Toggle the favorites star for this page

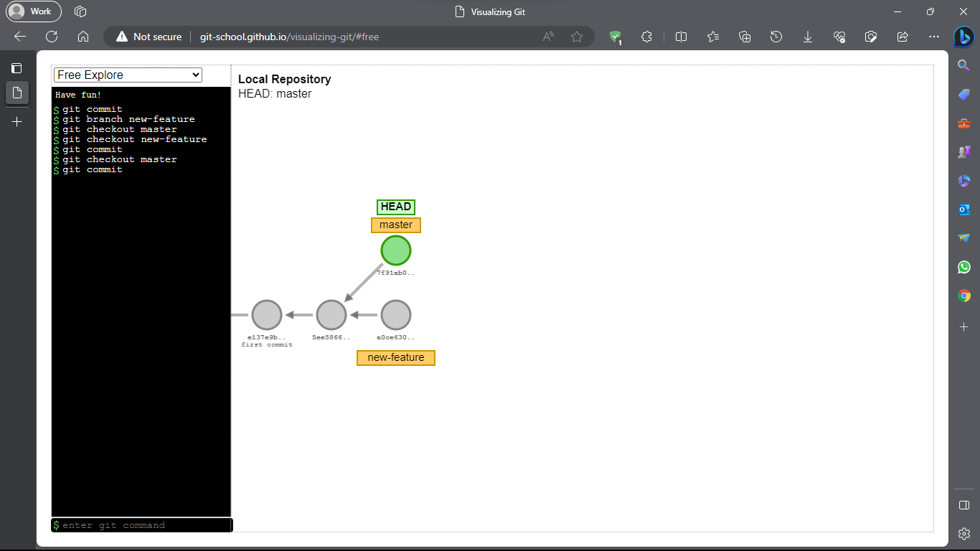pyautogui.click(x=578, y=37)
